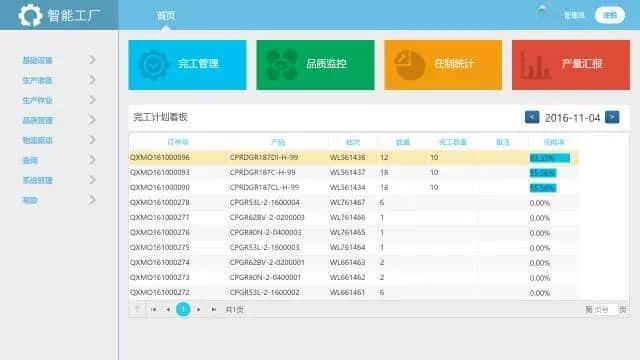Select order QXMO161000096 row
Screen dimensions: 640x360
click(353, 158)
